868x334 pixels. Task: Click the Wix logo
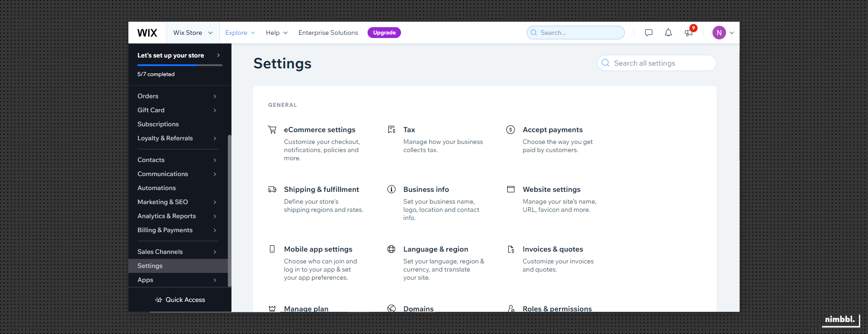click(x=147, y=33)
